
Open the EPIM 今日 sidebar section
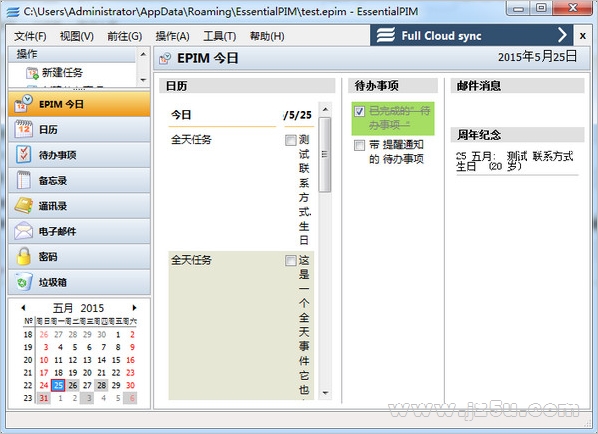[x=79, y=104]
